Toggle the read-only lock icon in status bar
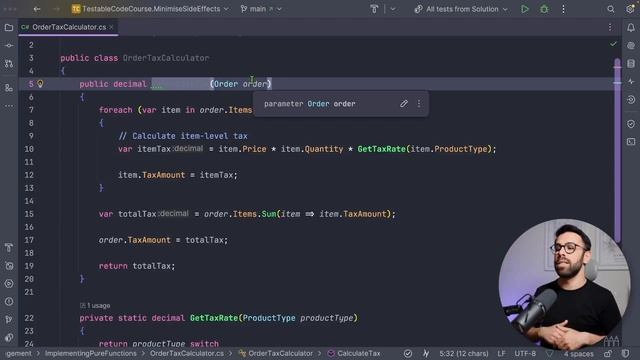 click(608, 353)
